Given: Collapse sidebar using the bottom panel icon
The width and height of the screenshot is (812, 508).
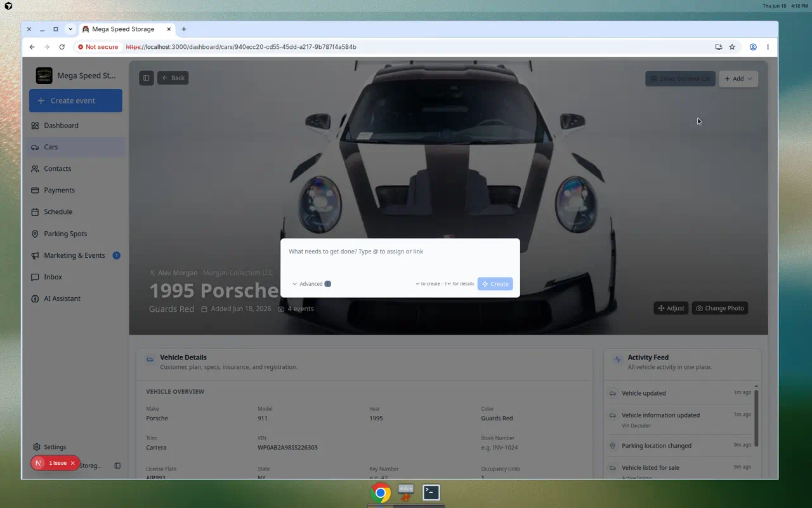Looking at the screenshot, I should (x=117, y=465).
